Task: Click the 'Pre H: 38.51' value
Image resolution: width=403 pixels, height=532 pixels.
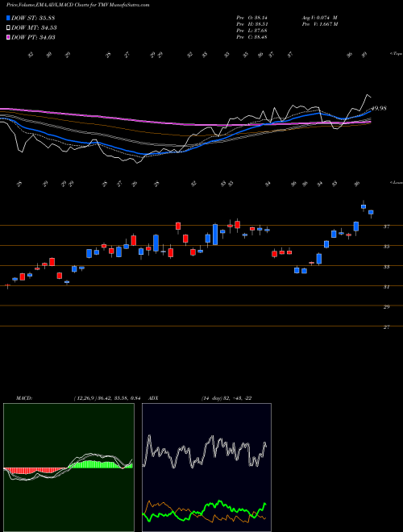Action: pyautogui.click(x=252, y=24)
